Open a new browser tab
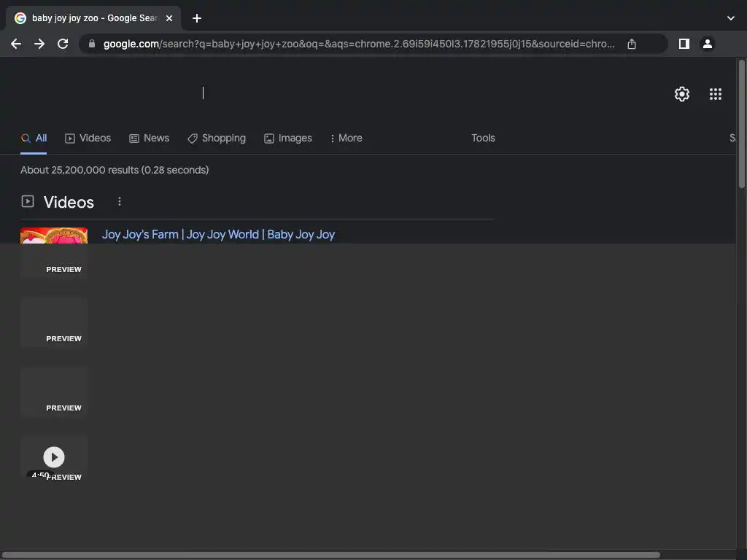747x560 pixels. pyautogui.click(x=197, y=18)
